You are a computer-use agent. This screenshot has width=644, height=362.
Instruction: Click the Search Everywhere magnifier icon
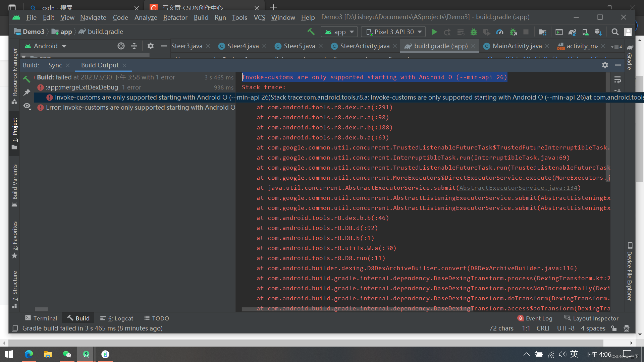click(615, 32)
